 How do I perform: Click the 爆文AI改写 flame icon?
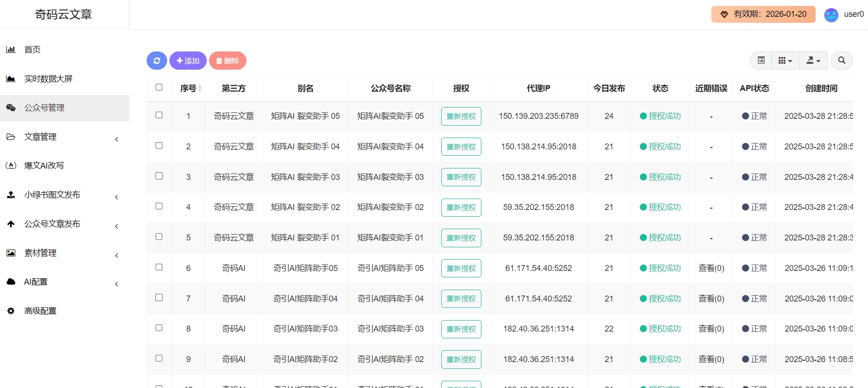(x=11, y=166)
